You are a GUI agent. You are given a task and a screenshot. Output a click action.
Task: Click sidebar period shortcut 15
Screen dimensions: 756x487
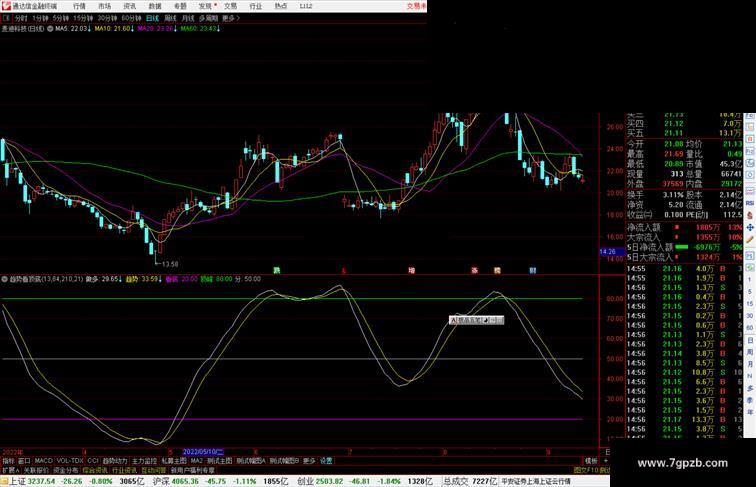(750, 304)
